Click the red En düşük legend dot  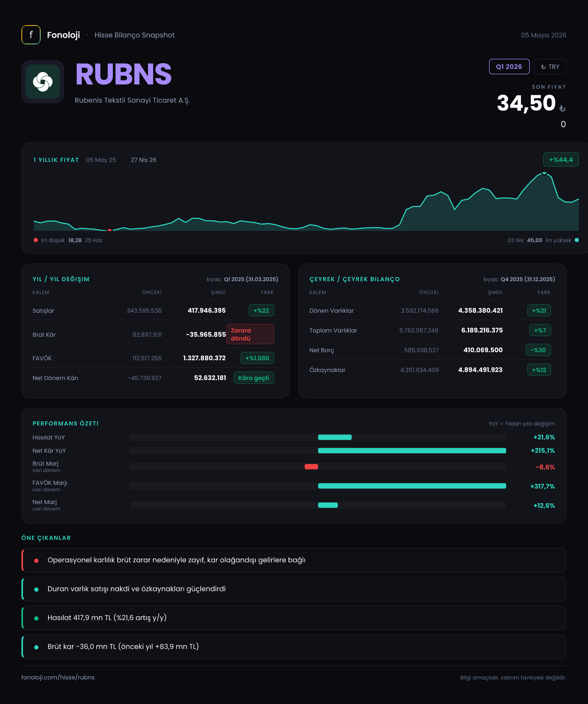tap(36, 240)
